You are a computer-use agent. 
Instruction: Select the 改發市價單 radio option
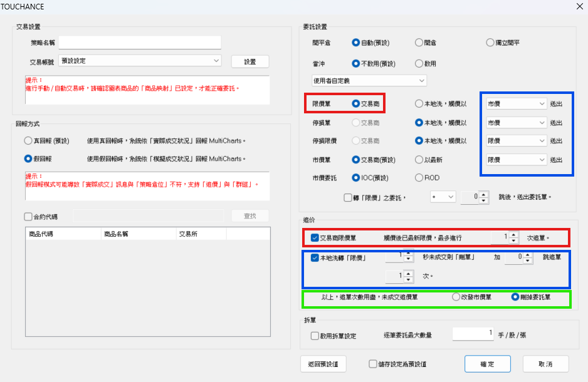point(456,297)
